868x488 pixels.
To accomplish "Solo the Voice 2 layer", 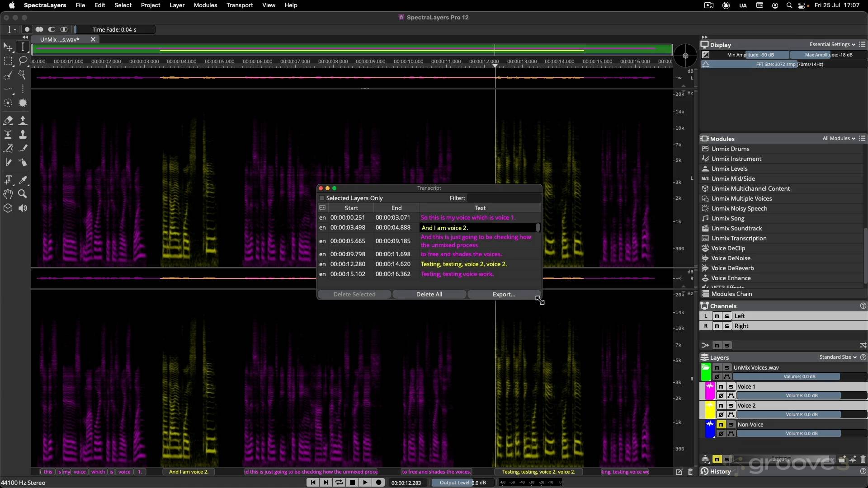I will pyautogui.click(x=731, y=405).
